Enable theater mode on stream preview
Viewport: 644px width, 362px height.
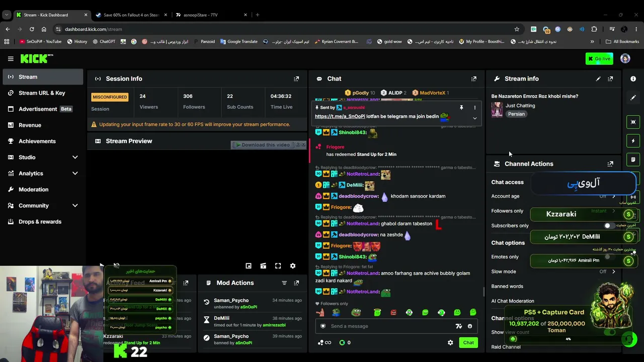[263, 265]
